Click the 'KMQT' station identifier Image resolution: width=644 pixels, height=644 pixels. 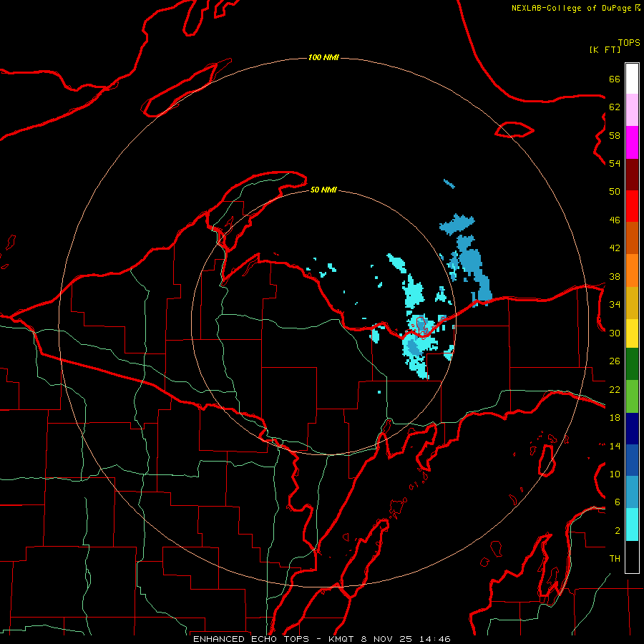(343, 639)
